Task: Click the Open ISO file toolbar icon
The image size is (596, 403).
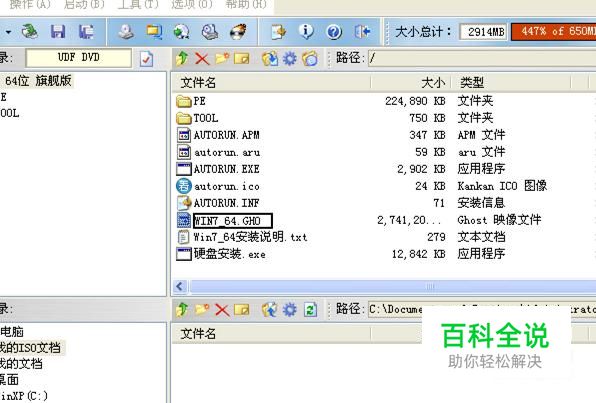Action: point(29,31)
